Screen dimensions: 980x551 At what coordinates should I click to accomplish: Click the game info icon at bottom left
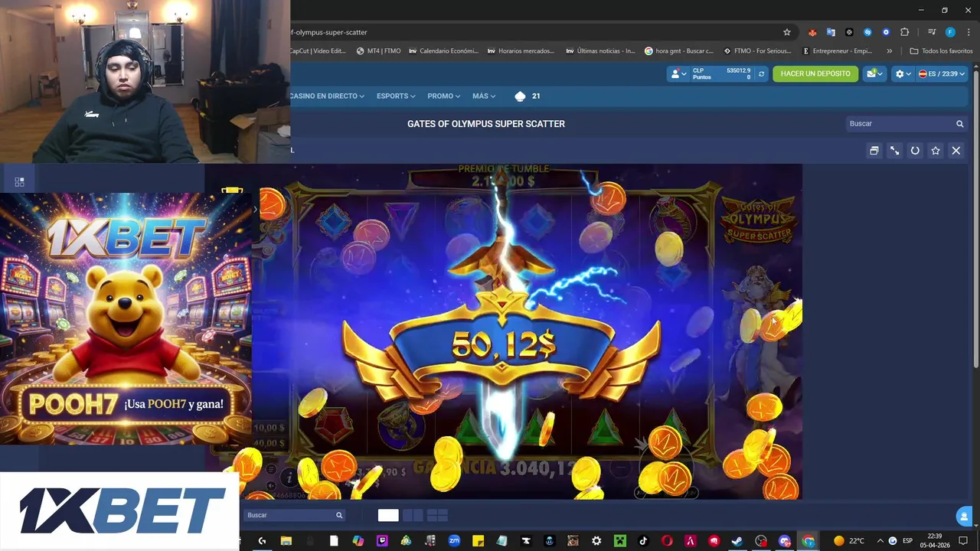click(289, 478)
